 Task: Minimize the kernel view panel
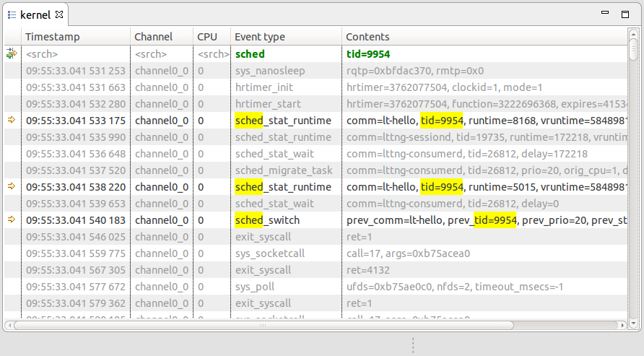pyautogui.click(x=606, y=14)
